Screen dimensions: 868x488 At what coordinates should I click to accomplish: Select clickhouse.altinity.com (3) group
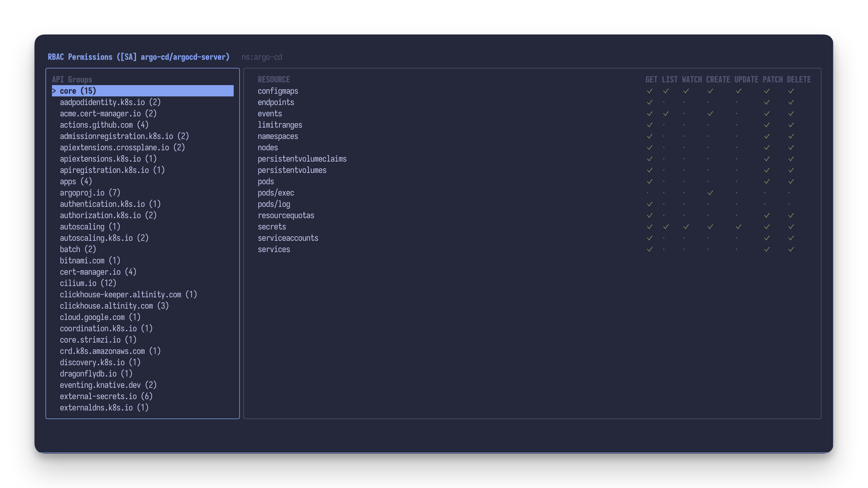[x=114, y=306]
